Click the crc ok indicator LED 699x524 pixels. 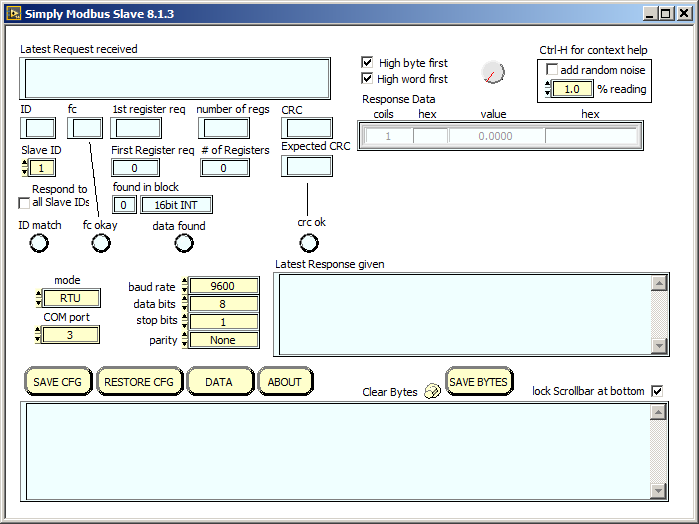pyautogui.click(x=308, y=243)
